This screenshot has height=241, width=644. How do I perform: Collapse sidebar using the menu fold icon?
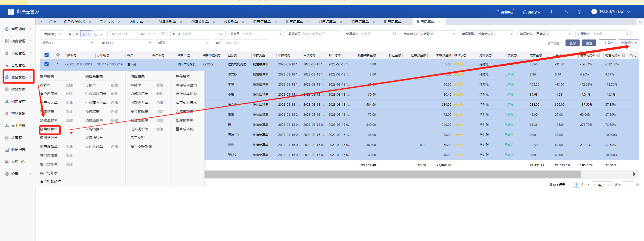(40, 22)
